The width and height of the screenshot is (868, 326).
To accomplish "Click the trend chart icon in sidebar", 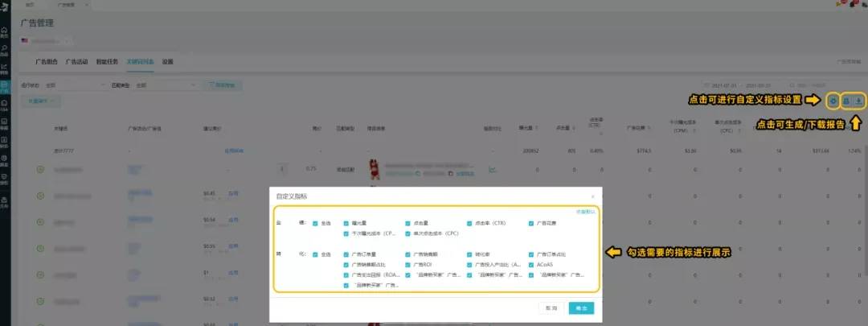I will point(5,68).
